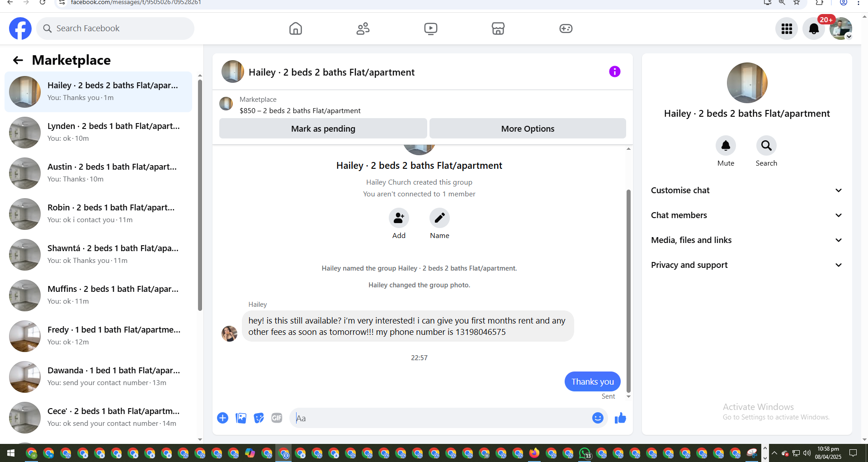This screenshot has width=868, height=462.
Task: Click the Add people icon
Action: tap(399, 218)
